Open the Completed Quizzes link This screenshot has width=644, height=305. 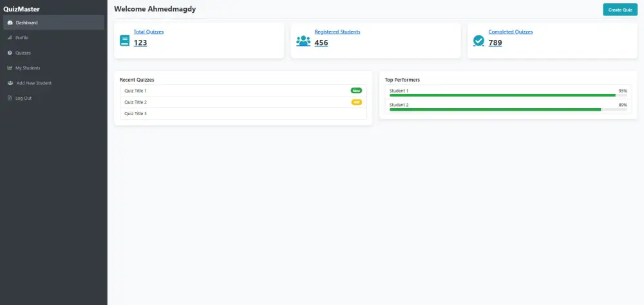pos(511,32)
